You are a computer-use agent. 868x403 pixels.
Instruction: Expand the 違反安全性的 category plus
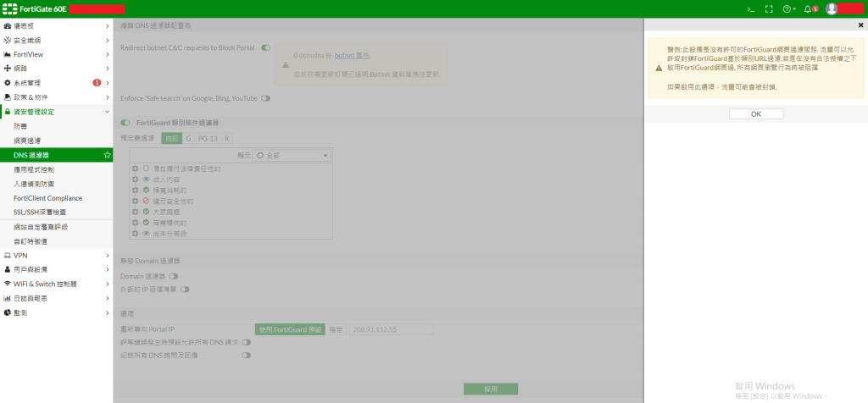[135, 201]
